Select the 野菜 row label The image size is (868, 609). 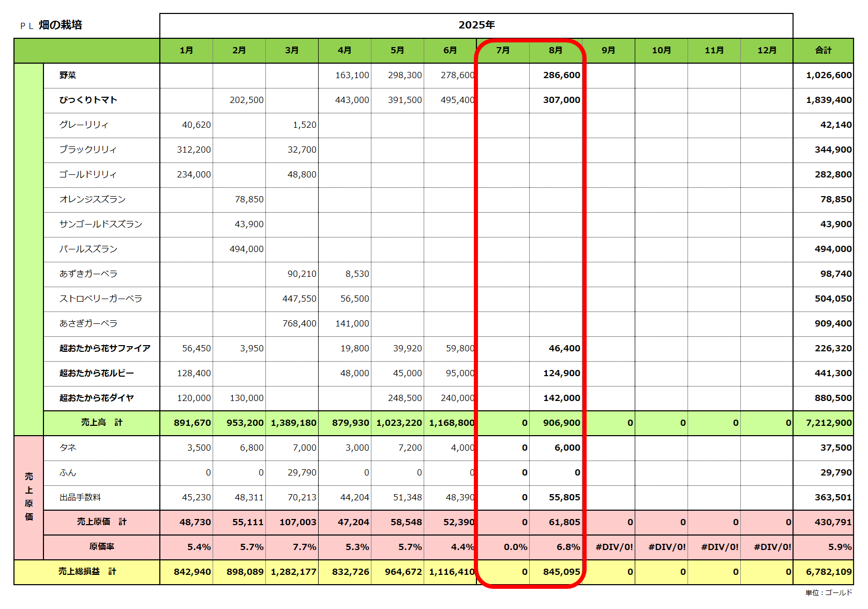click(x=68, y=75)
